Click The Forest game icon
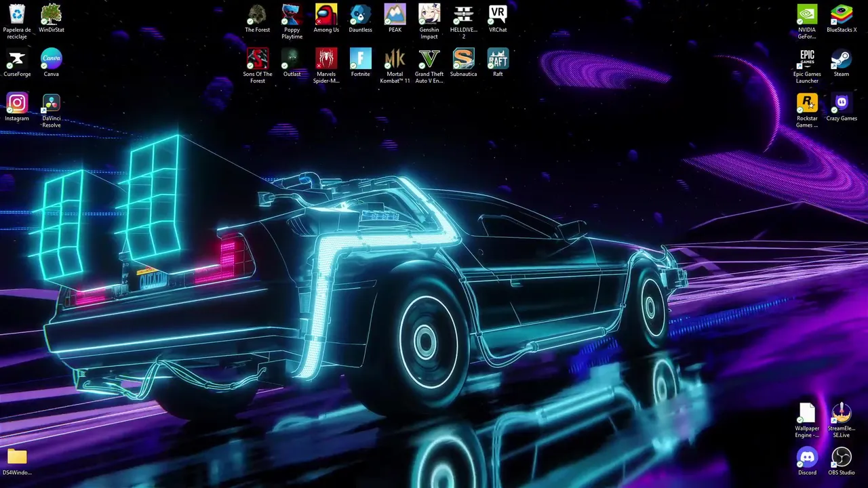Image resolution: width=868 pixels, height=488 pixels. 258,14
